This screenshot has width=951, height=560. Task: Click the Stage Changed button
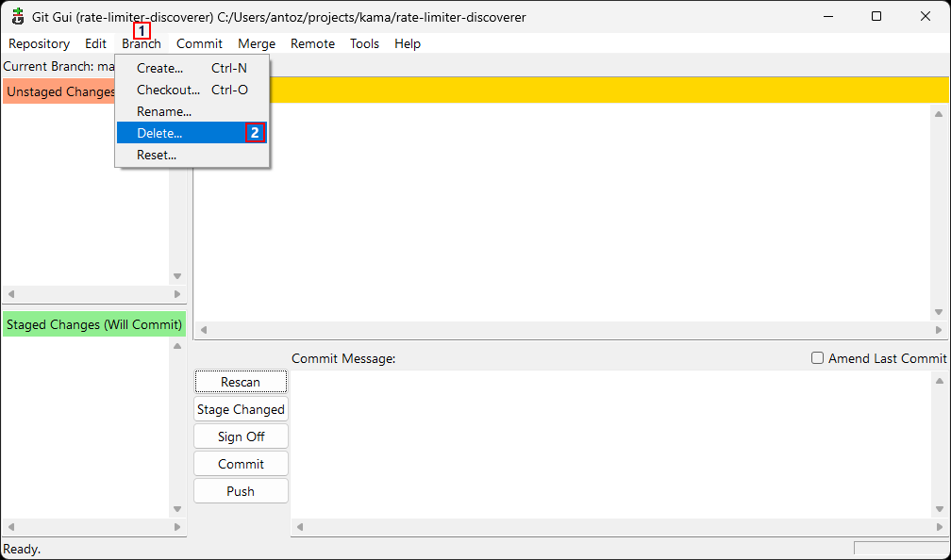(x=241, y=409)
